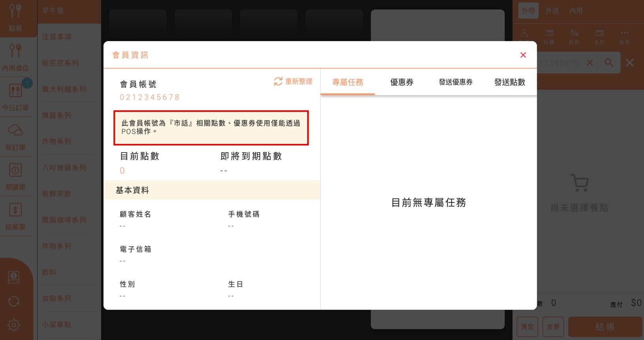
Task: Click the sync arrows icon in sidebar
Action: [14, 301]
